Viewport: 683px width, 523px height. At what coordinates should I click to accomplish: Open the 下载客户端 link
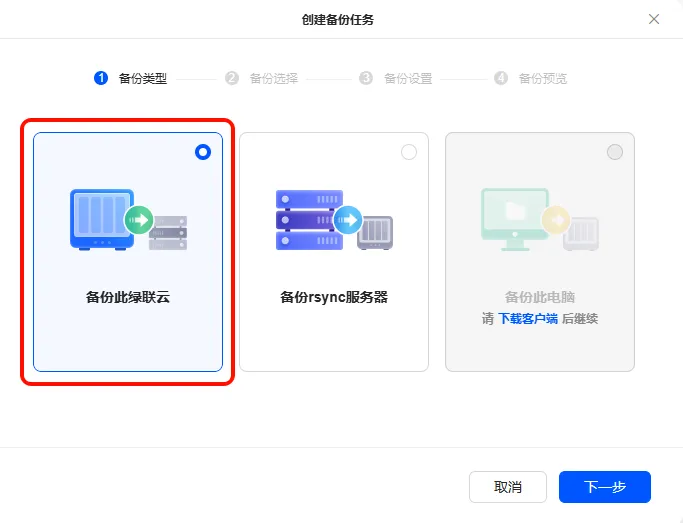pyautogui.click(x=527, y=319)
